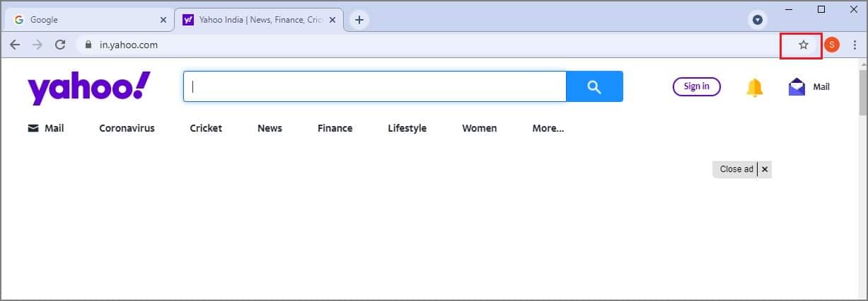Open notifications bell
The width and height of the screenshot is (868, 301).
point(755,87)
